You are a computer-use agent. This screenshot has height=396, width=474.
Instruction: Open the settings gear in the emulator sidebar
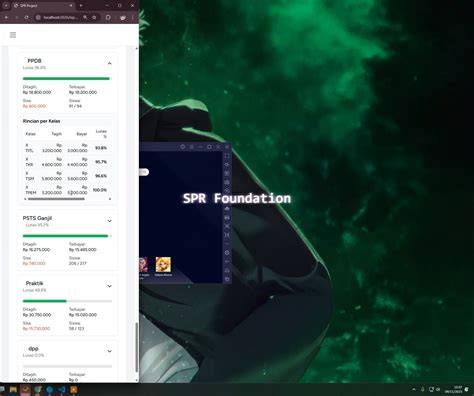(x=227, y=253)
